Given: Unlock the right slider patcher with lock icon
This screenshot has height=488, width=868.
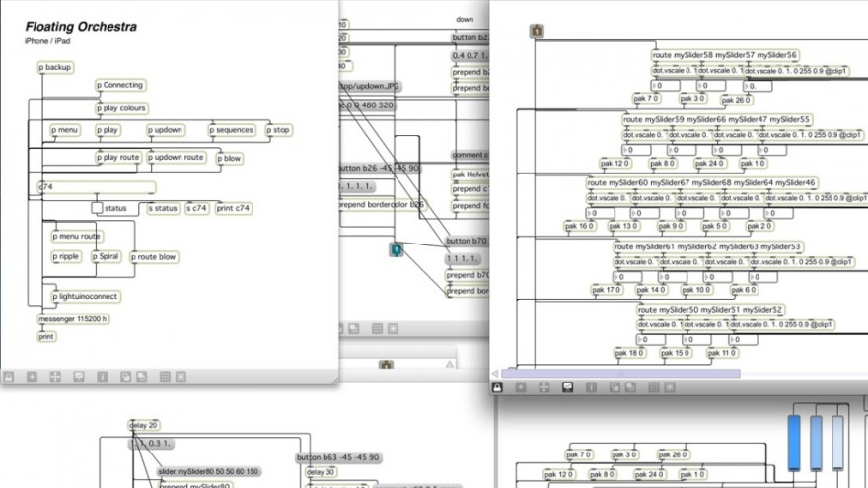Looking at the screenshot, I should [x=499, y=387].
